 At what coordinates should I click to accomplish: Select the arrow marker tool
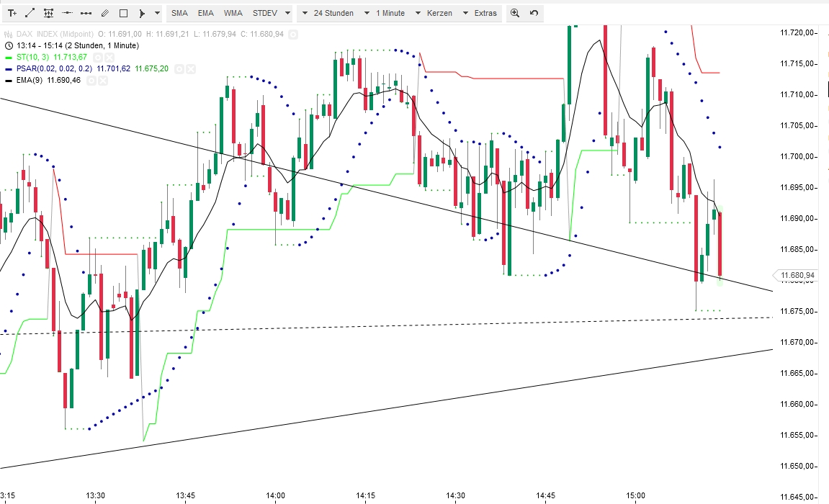coord(143,12)
